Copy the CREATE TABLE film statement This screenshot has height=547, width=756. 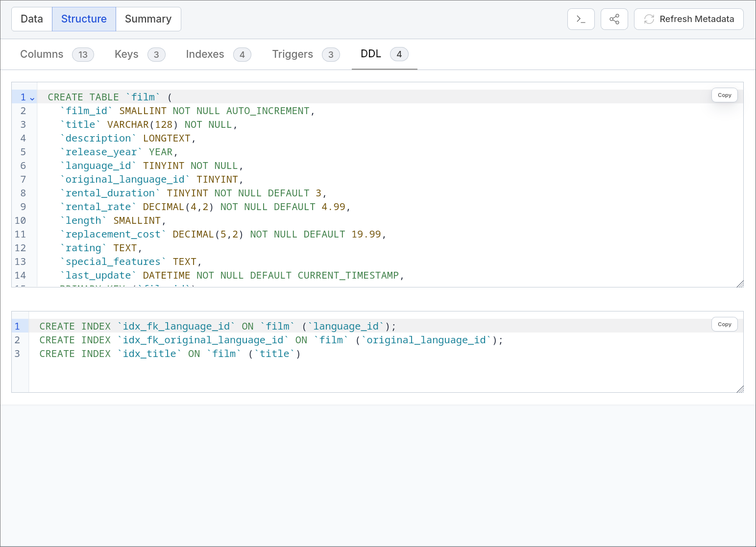click(x=724, y=95)
